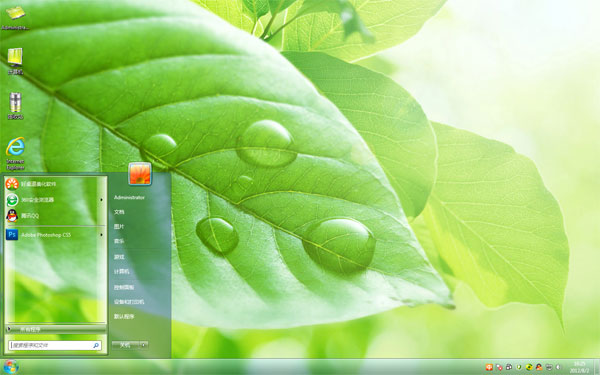Screen dimensions: 600x375
Task: Focus the search programs and files field
Action: coord(55,345)
